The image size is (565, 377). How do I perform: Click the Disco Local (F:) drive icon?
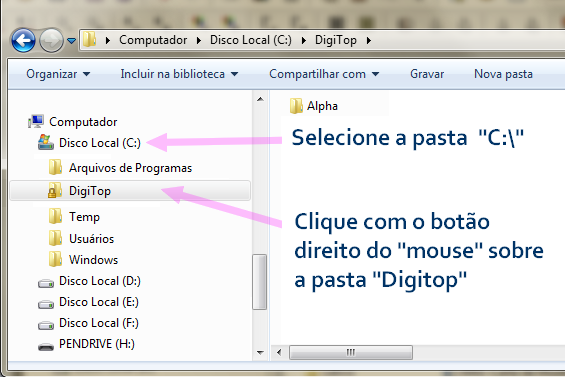(46, 325)
